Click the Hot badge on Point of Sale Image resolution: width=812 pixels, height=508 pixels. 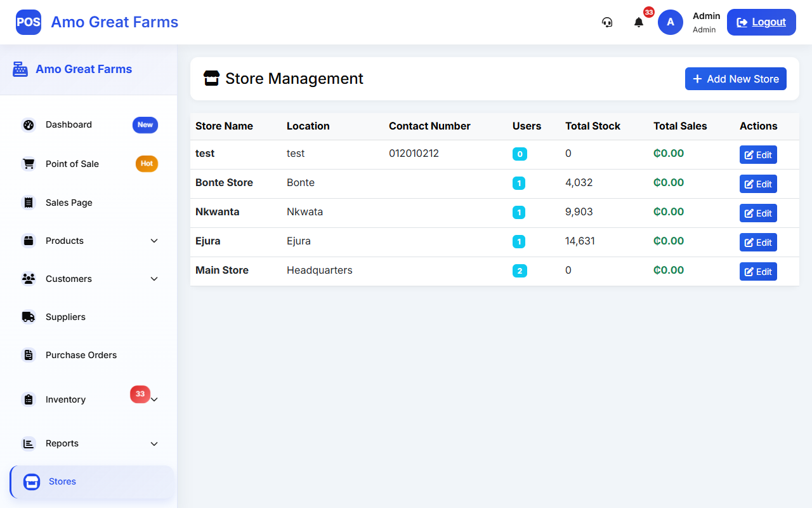[147, 164]
